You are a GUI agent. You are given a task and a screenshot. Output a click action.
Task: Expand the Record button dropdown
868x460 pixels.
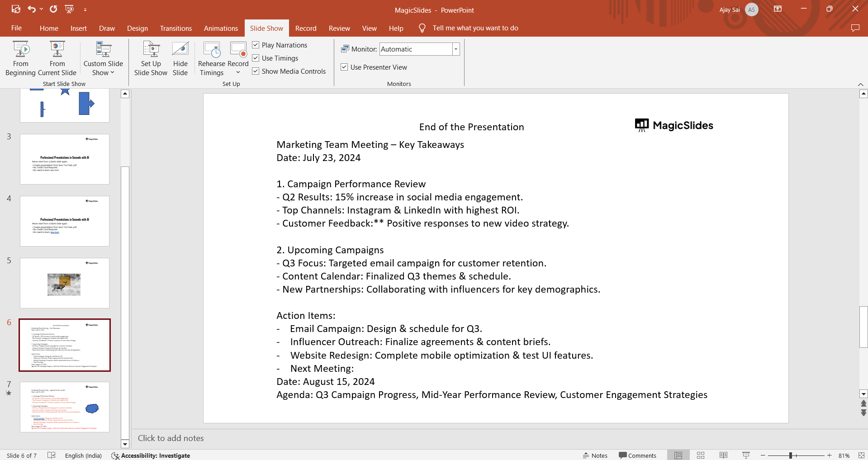(x=238, y=73)
